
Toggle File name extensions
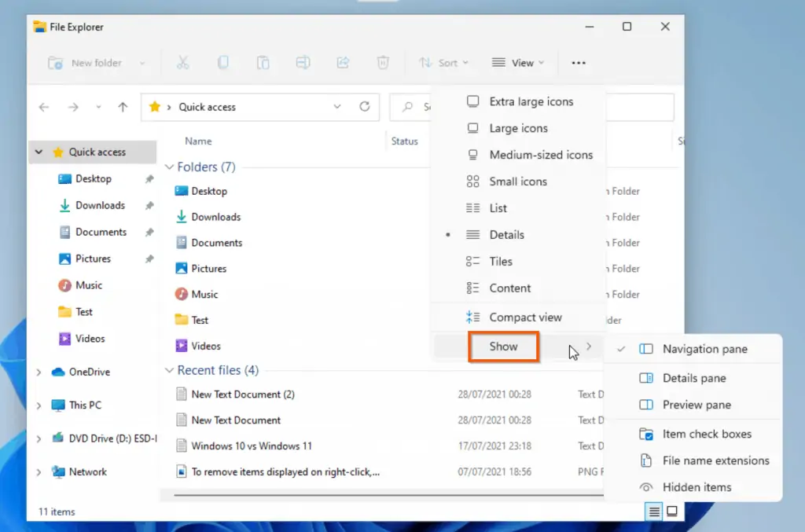coord(693,460)
